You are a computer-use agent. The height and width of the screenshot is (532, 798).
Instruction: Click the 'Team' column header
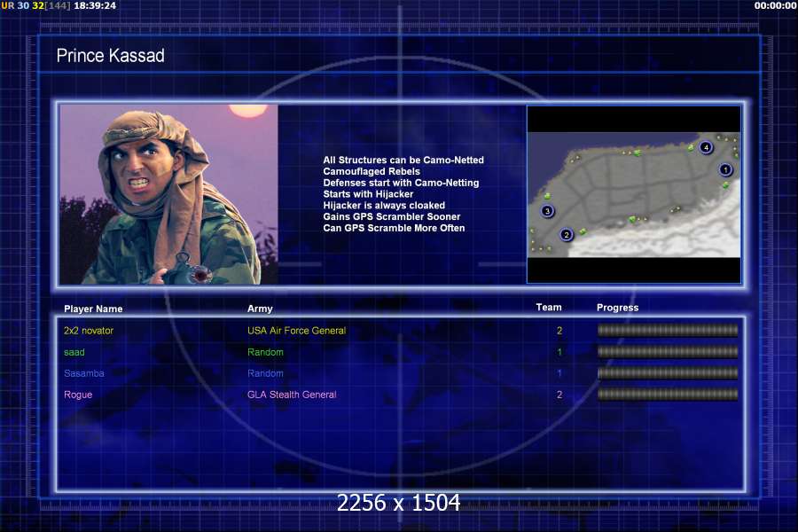tap(549, 308)
